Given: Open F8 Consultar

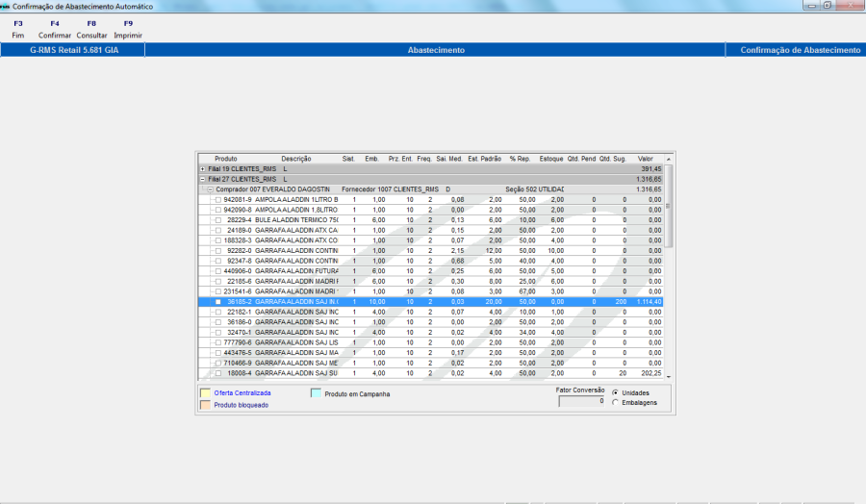Looking at the screenshot, I should pyautogui.click(x=91, y=29).
